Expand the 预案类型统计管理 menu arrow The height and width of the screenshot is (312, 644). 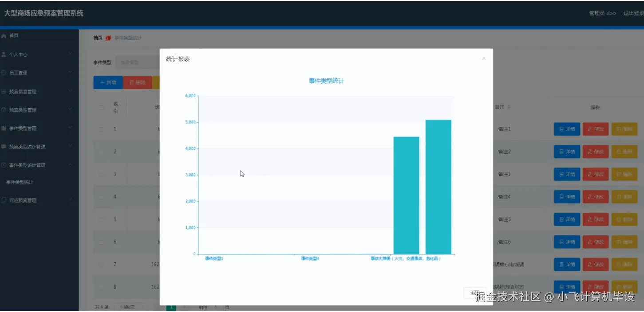(70, 146)
